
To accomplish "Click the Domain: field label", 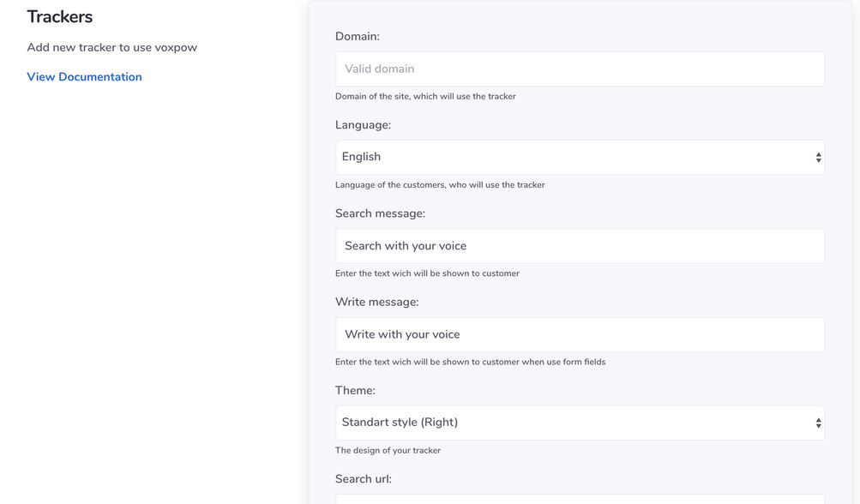I will [x=357, y=36].
